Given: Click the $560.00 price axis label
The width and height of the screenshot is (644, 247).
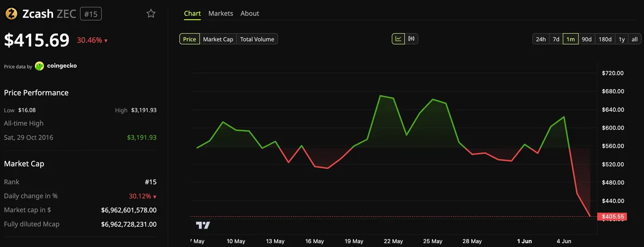Looking at the screenshot, I should coord(612,146).
